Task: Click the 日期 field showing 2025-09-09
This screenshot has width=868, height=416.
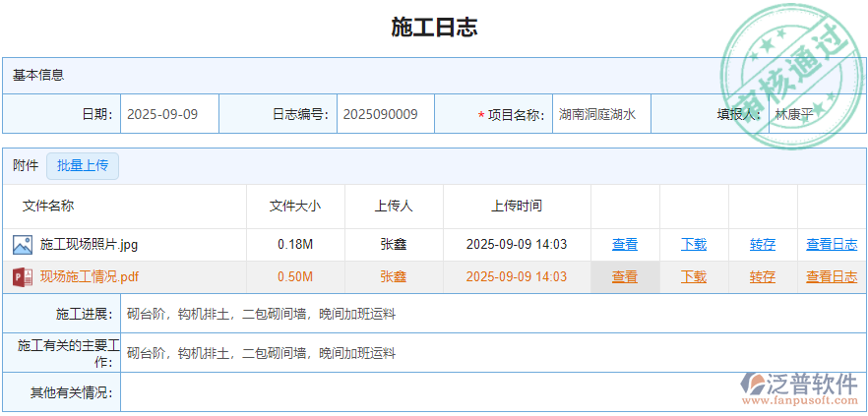Action: click(169, 114)
